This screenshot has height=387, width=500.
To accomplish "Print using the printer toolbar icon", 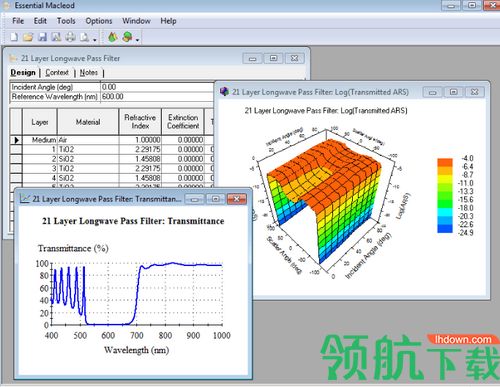I will 70,37.
